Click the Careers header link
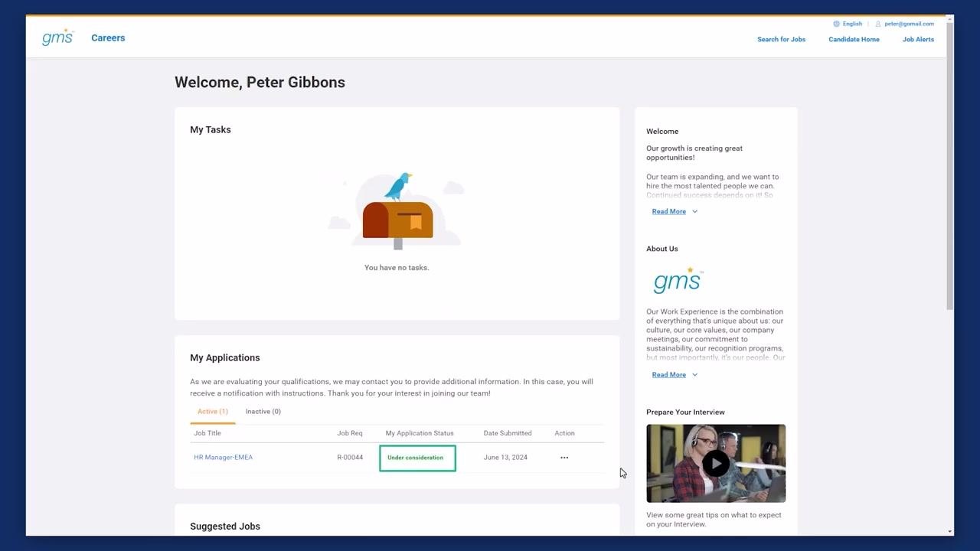The width and height of the screenshot is (980, 551). 108,37
